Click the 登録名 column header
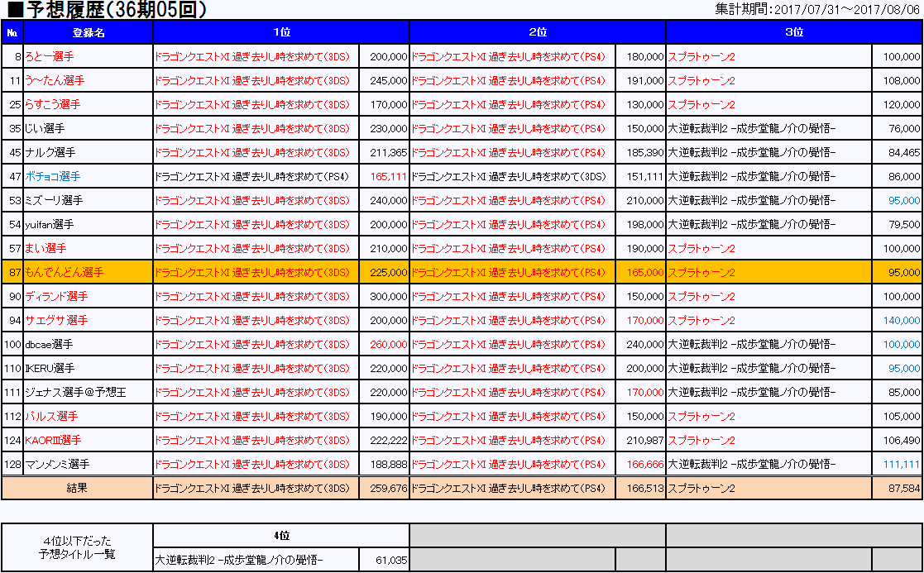 (x=89, y=32)
